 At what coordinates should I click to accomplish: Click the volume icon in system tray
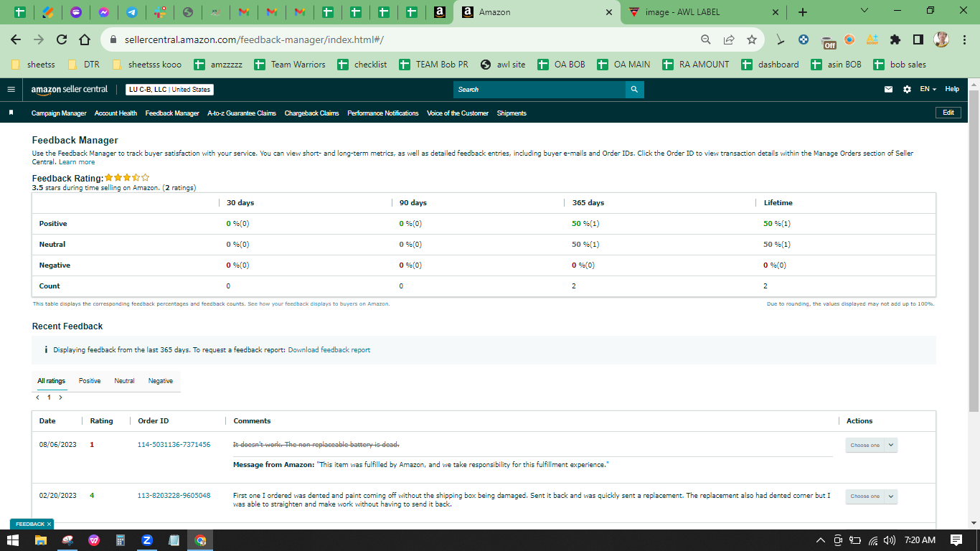(890, 540)
